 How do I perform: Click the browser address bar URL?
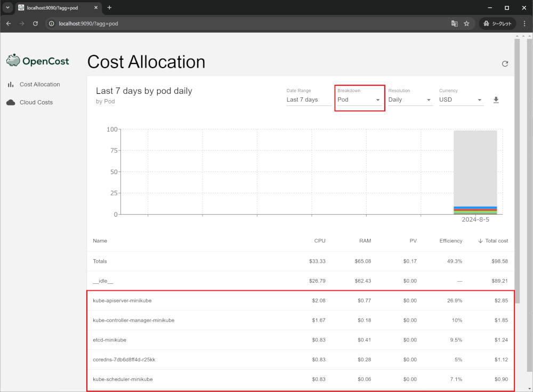tap(88, 23)
